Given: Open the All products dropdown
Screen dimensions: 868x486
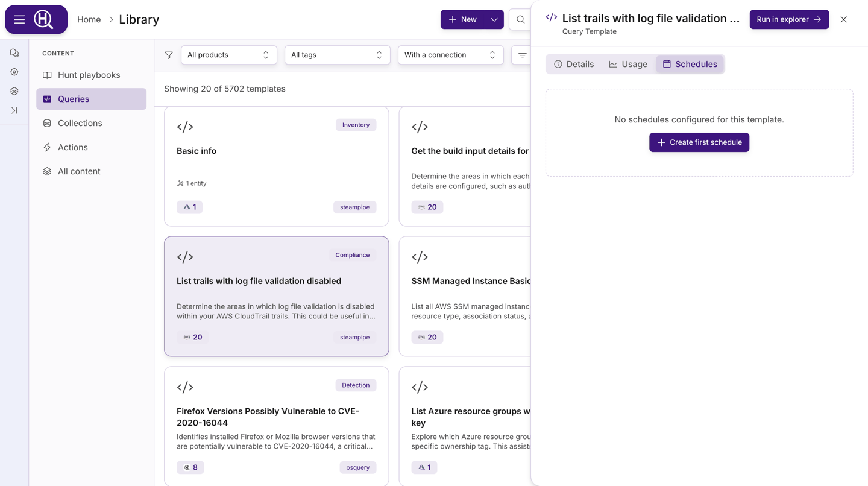Looking at the screenshot, I should (228, 55).
